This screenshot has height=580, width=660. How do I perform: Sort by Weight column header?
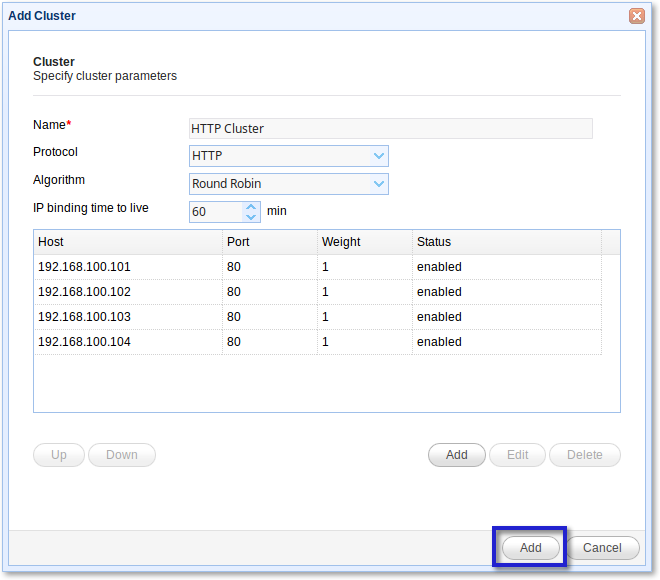(365, 242)
